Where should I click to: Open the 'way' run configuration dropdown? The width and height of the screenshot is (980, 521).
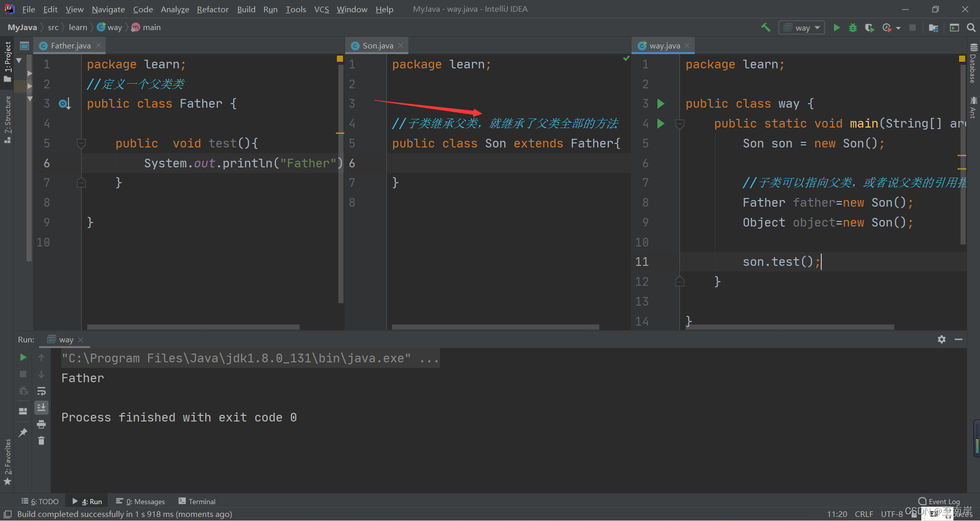(802, 28)
